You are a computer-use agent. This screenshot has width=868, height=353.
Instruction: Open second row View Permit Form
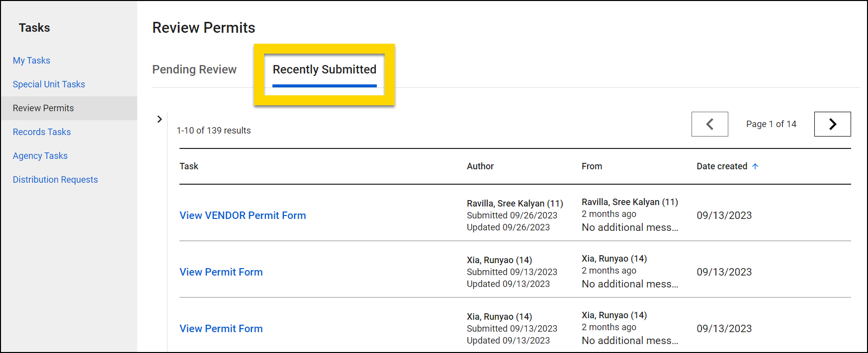click(x=221, y=272)
